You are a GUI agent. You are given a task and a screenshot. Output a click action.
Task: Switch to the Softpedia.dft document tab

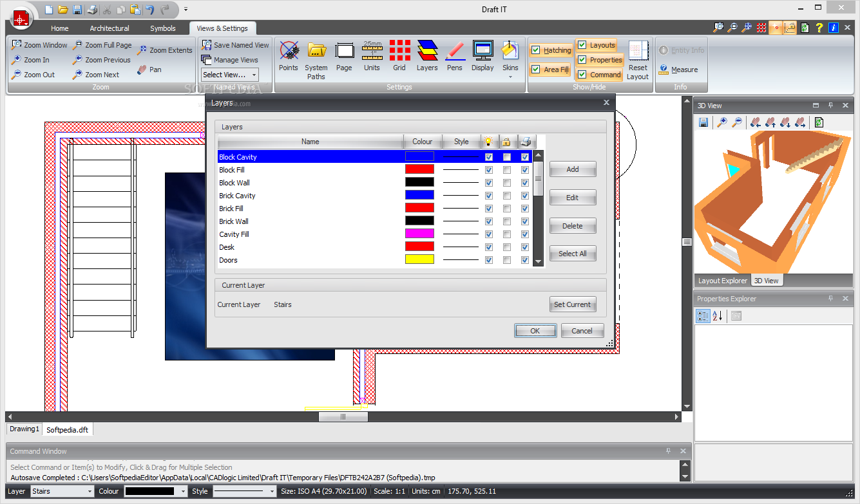[x=68, y=429]
